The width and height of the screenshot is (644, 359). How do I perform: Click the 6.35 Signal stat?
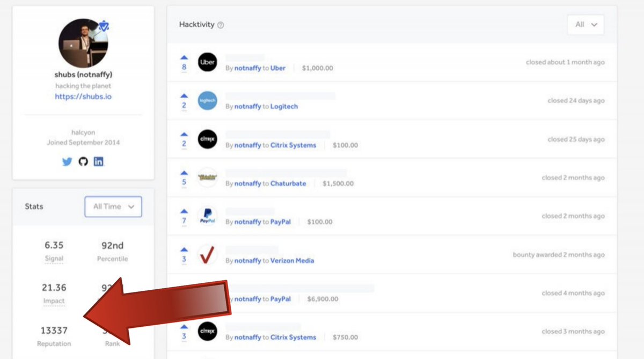(54, 251)
